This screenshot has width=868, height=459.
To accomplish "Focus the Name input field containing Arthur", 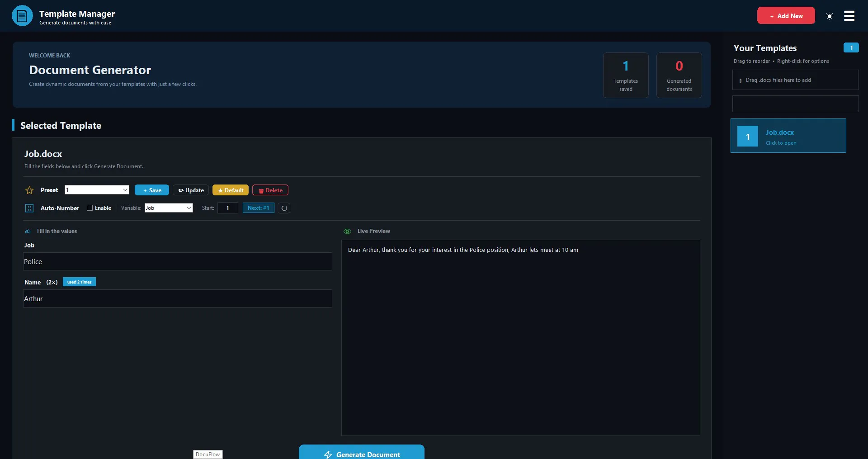I will tap(178, 298).
